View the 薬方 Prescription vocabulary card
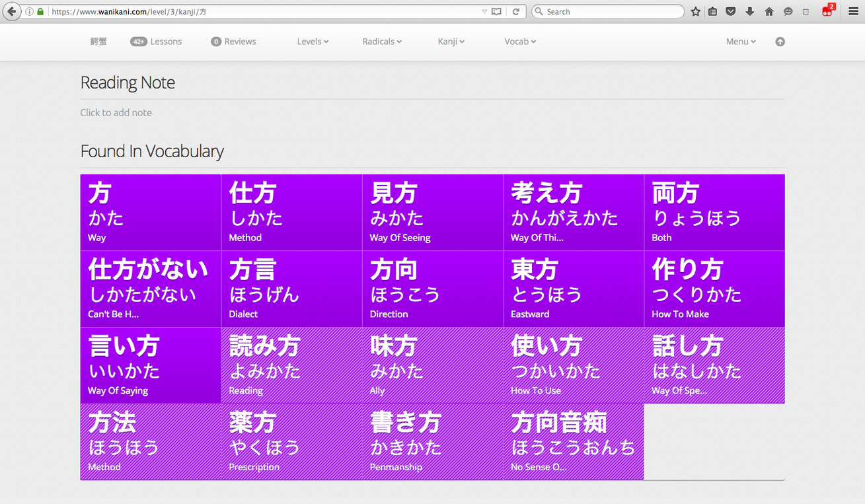Screen dimensions: 865x504 pos(291,442)
